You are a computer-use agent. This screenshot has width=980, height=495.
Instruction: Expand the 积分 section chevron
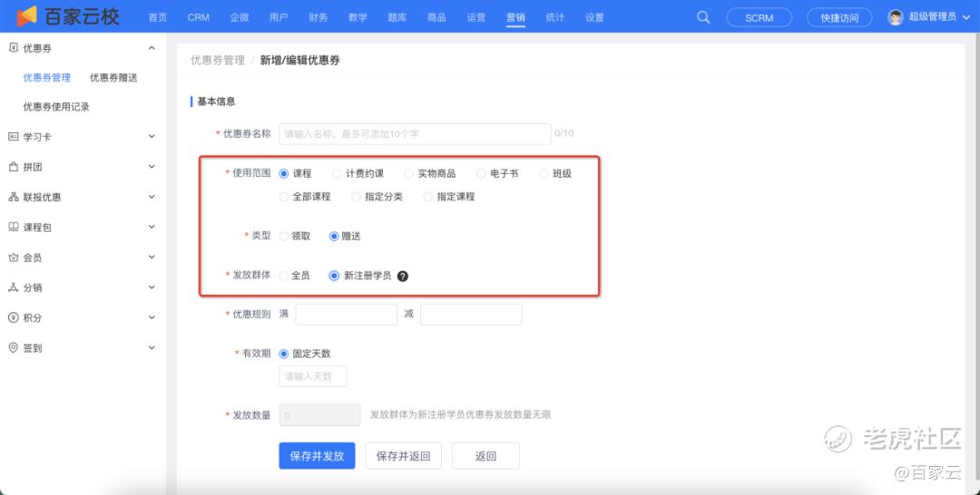pos(152,317)
